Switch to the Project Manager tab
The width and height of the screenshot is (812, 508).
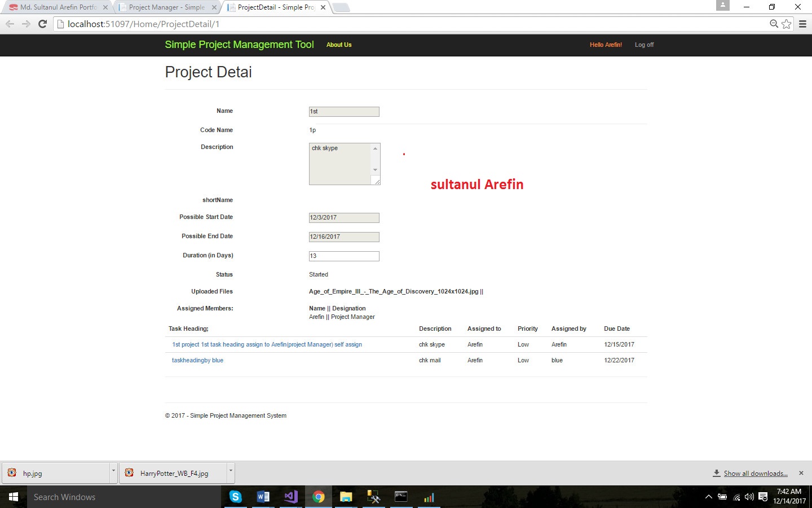pos(166,7)
